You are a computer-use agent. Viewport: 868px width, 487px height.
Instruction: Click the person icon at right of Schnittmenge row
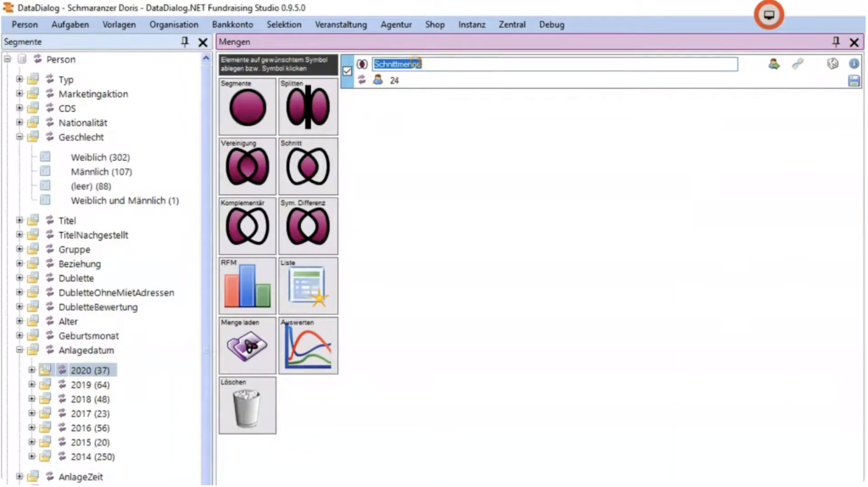[774, 64]
